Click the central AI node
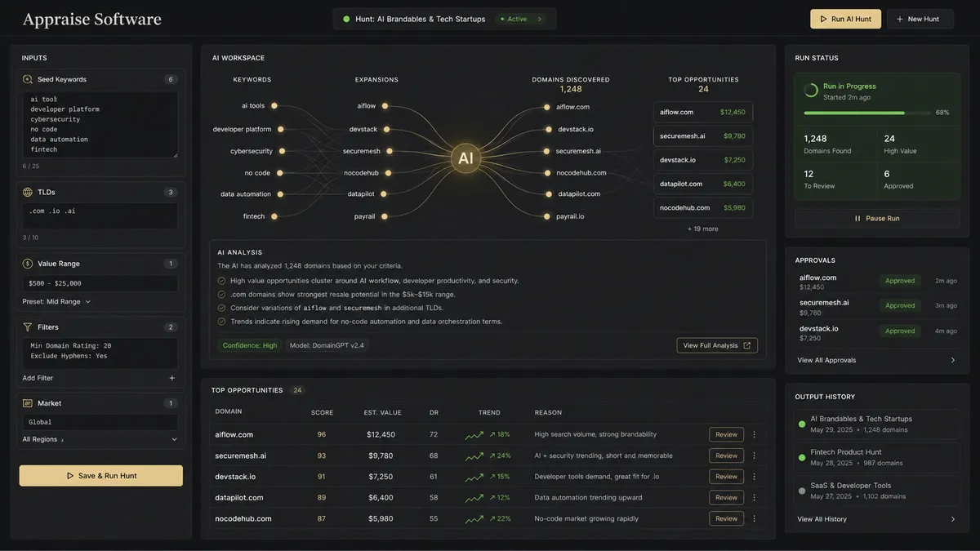980x551 pixels. pos(465,158)
